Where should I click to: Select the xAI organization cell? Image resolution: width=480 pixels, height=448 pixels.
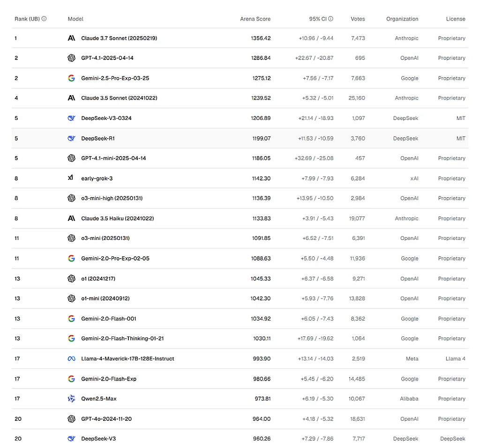pos(414,179)
